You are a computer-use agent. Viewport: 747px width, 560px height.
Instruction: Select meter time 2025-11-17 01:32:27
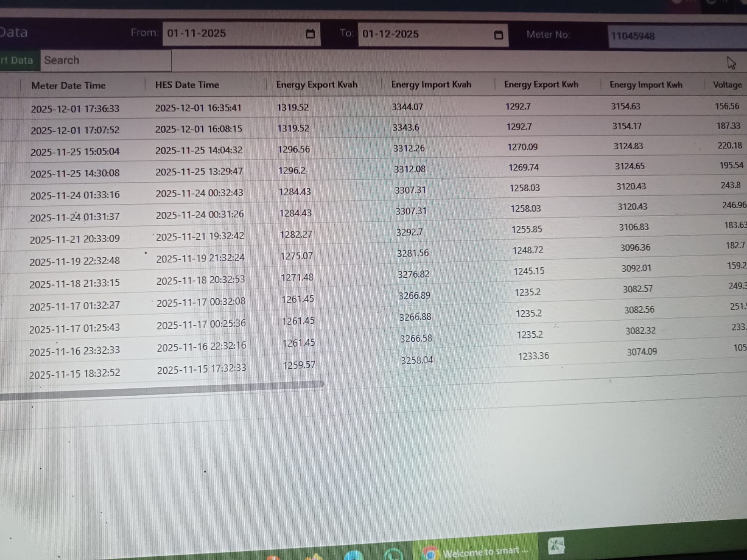pyautogui.click(x=75, y=306)
